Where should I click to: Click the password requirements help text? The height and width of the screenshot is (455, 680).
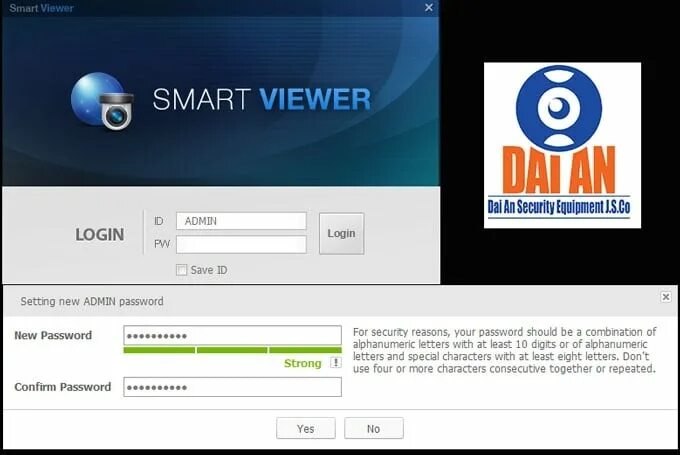504,350
